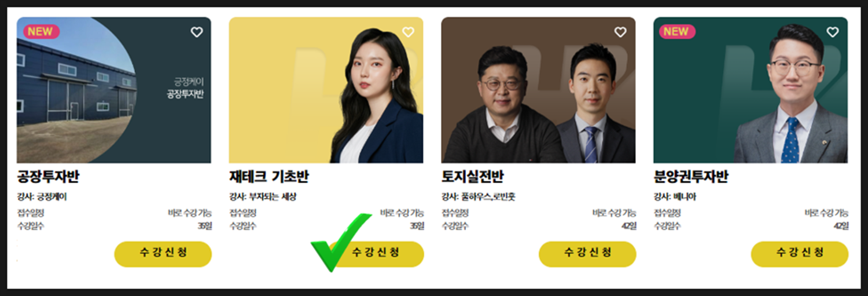The width and height of the screenshot is (868, 296).
Task: Register for 토지실전반 via 수강신청
Action: (587, 254)
